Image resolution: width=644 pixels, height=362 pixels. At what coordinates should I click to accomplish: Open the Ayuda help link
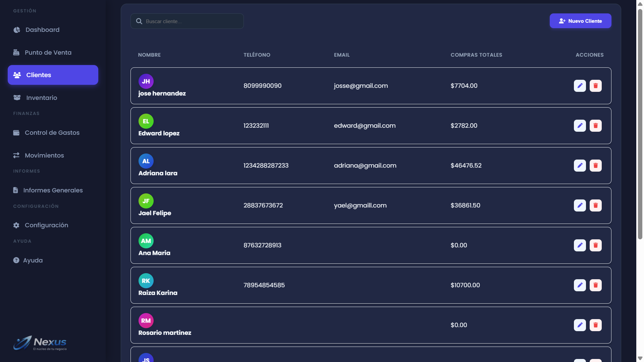pos(33,260)
